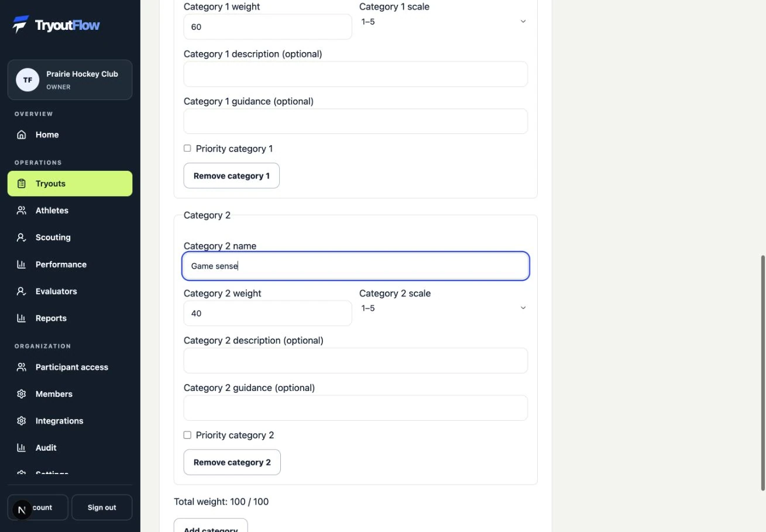Click the Participant access people icon
766x532 pixels.
pos(22,368)
